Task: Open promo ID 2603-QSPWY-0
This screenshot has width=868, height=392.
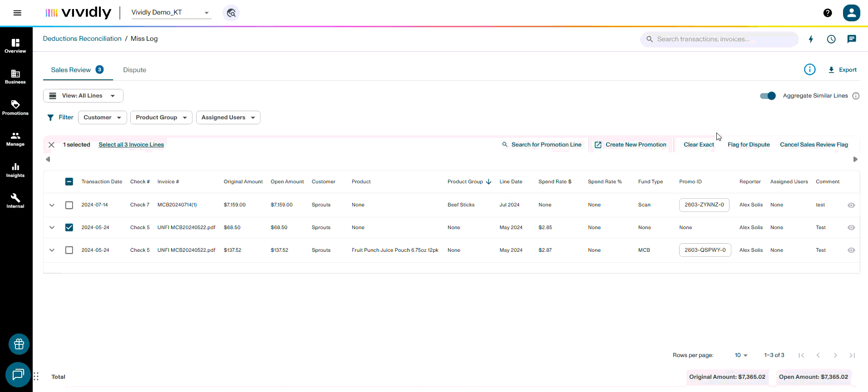Action: (x=705, y=250)
